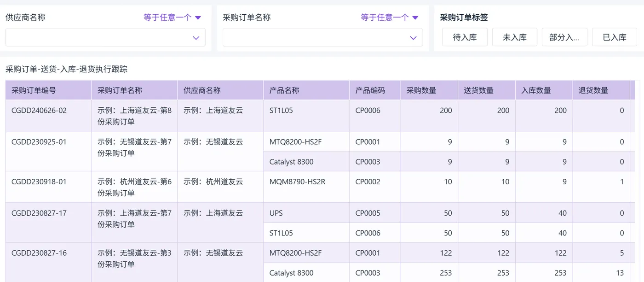Expand the 供应商名称 selection box

[105, 37]
